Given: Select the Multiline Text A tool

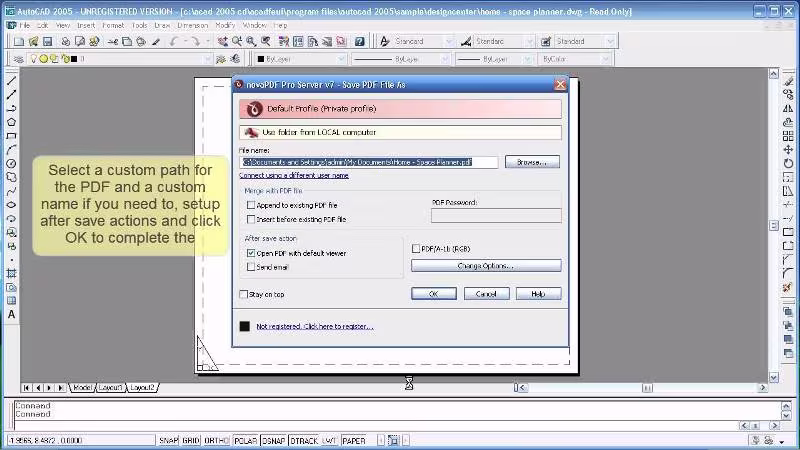Looking at the screenshot, I should point(11,314).
